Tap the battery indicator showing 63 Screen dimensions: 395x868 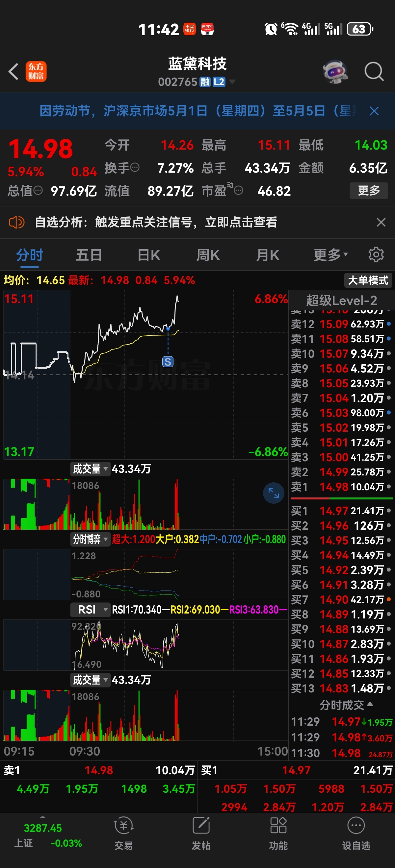(x=360, y=29)
